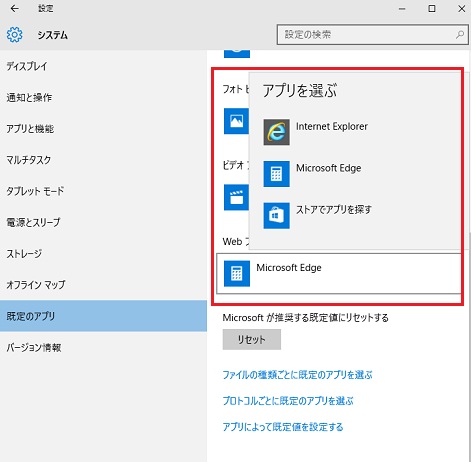
Task: Click the システム heading text
Action: point(52,35)
